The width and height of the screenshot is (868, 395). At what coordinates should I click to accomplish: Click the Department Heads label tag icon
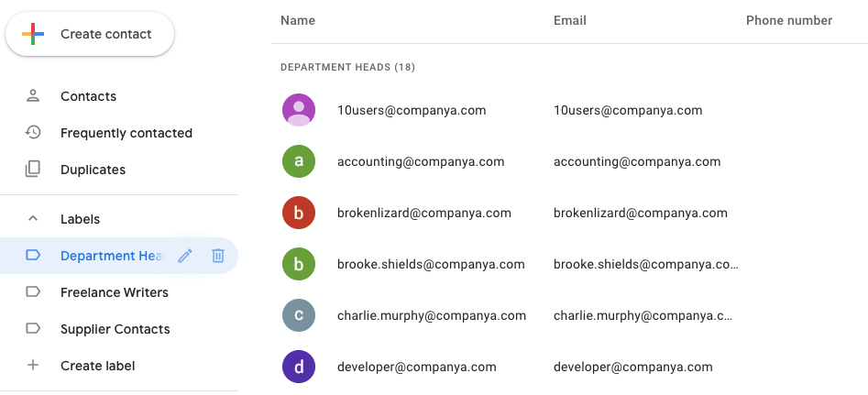point(33,255)
